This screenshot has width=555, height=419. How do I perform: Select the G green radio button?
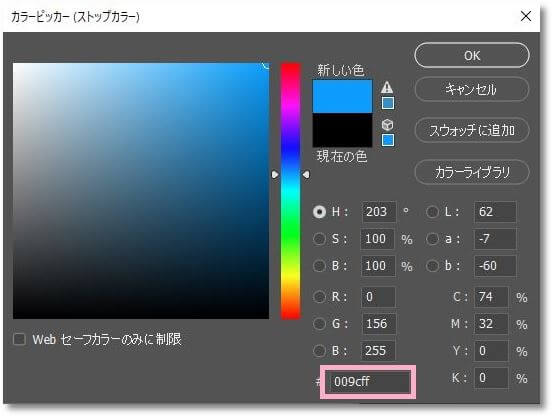pos(319,323)
